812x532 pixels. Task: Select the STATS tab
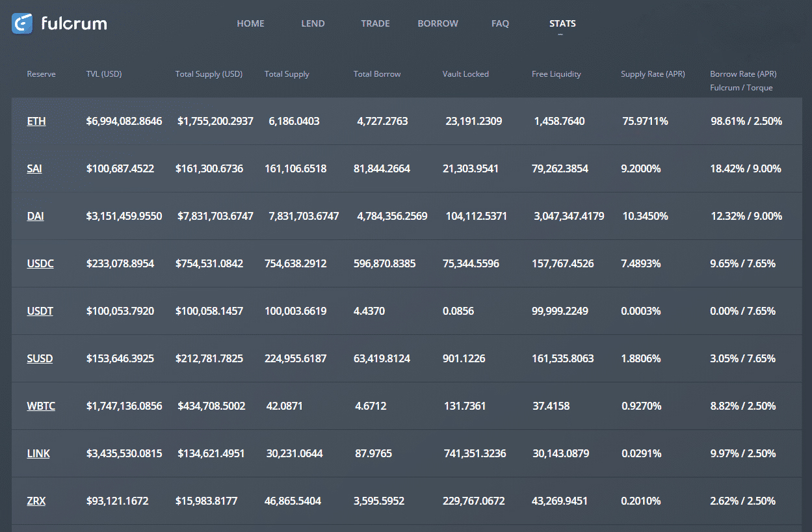click(562, 23)
